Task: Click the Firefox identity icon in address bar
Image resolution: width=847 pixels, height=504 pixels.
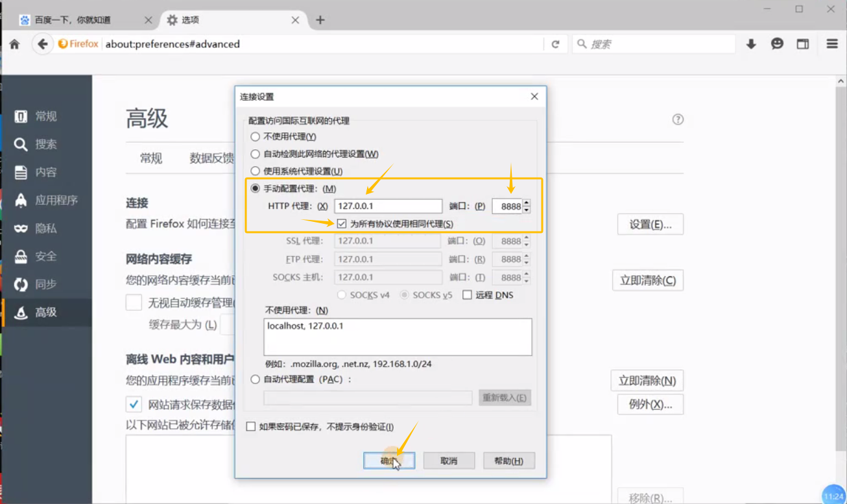Action: (x=78, y=44)
